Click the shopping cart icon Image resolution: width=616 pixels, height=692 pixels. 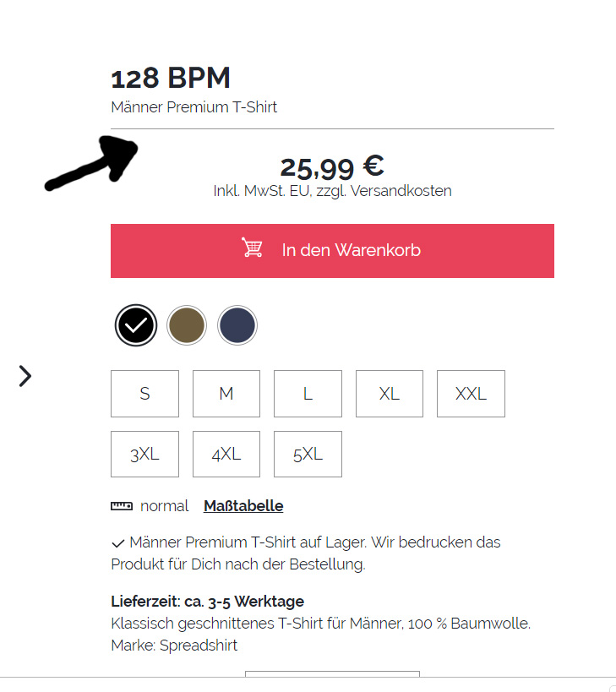pyautogui.click(x=252, y=248)
